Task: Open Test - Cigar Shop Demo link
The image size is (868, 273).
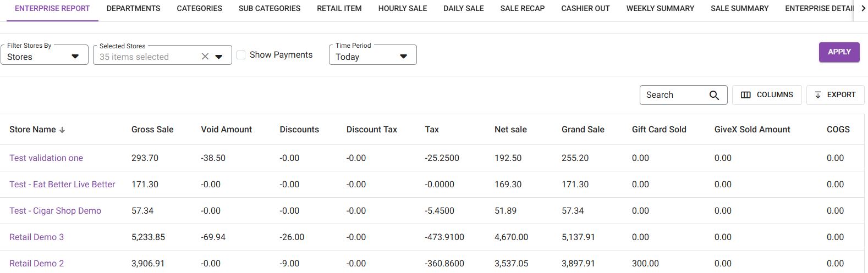Action: [55, 211]
